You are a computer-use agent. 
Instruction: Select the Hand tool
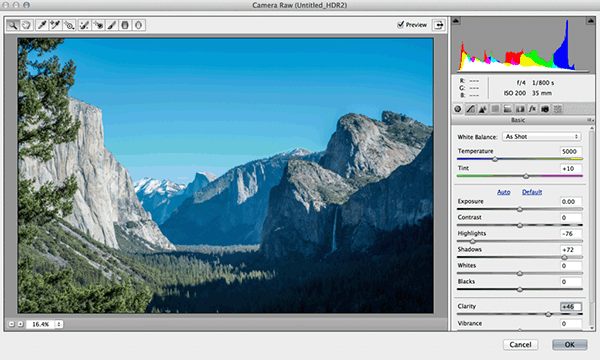[x=26, y=25]
